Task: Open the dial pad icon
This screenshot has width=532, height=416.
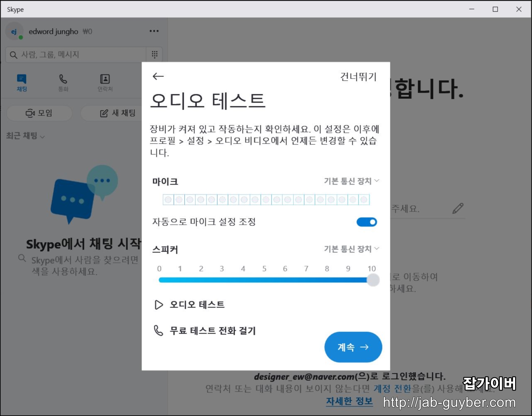Action: [155, 54]
